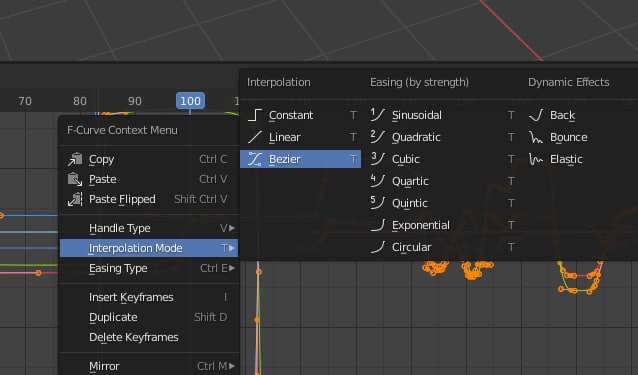Screen dimensions: 638x375
Task: Click the Sinusoidal easing icon
Action: (x=378, y=115)
